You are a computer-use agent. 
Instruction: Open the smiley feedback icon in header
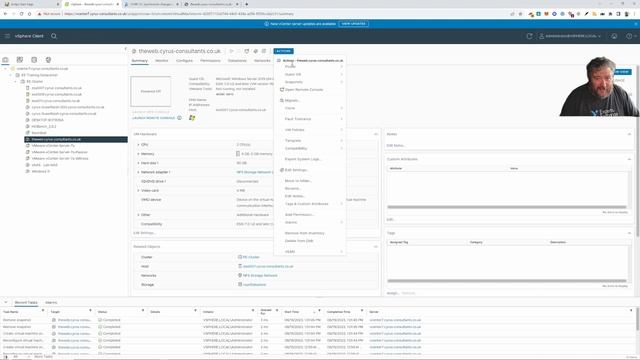[614, 36]
